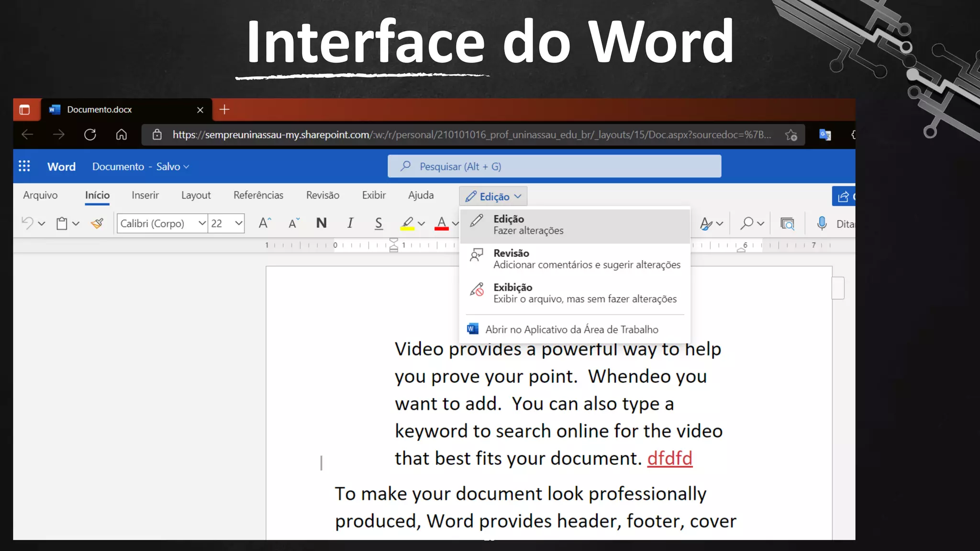Switch to the Inserir tab
The width and height of the screenshot is (980, 551).
(145, 195)
